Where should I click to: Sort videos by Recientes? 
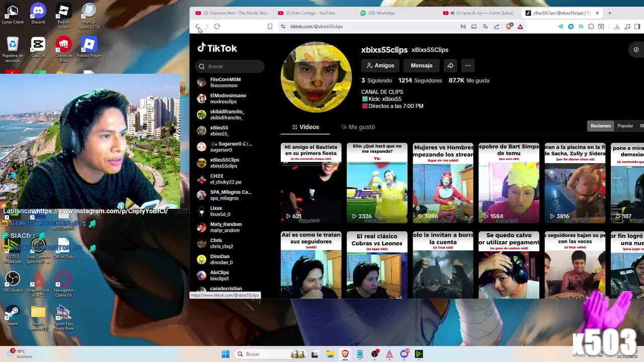(x=601, y=126)
